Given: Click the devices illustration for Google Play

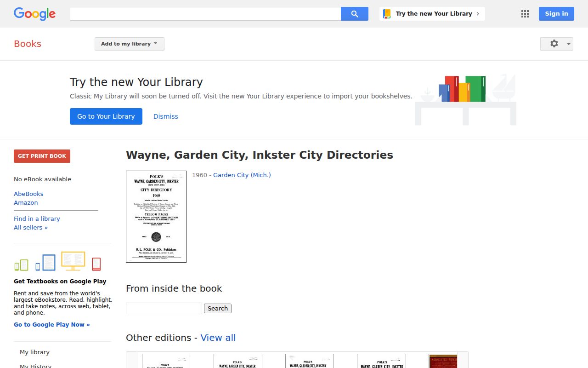Looking at the screenshot, I should [x=57, y=261].
